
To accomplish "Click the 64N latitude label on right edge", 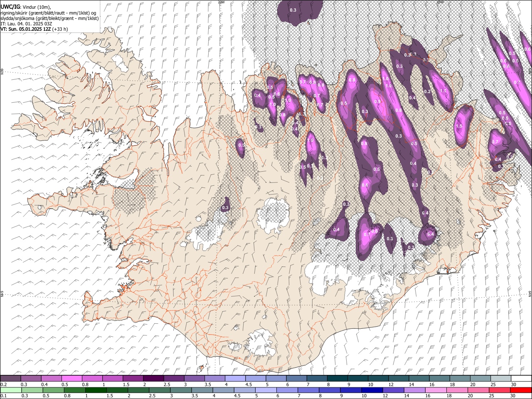I will pyautogui.click(x=530, y=293).
